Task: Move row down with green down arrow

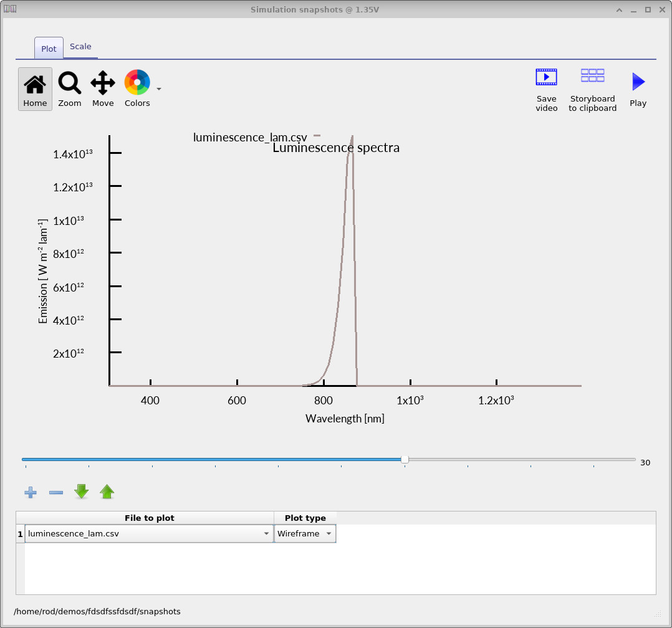Action: 82,492
